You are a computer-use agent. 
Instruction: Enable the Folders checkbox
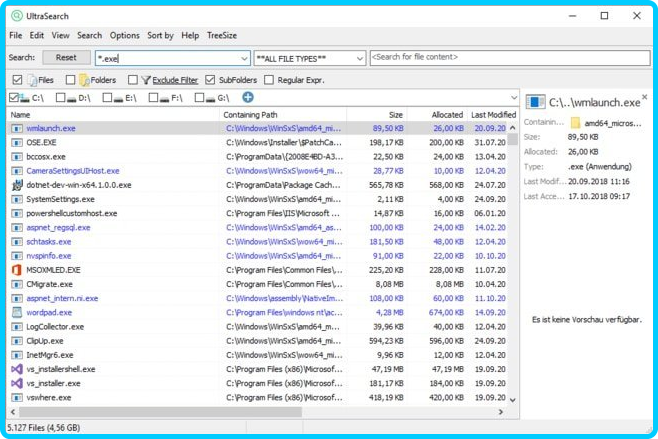(70, 80)
